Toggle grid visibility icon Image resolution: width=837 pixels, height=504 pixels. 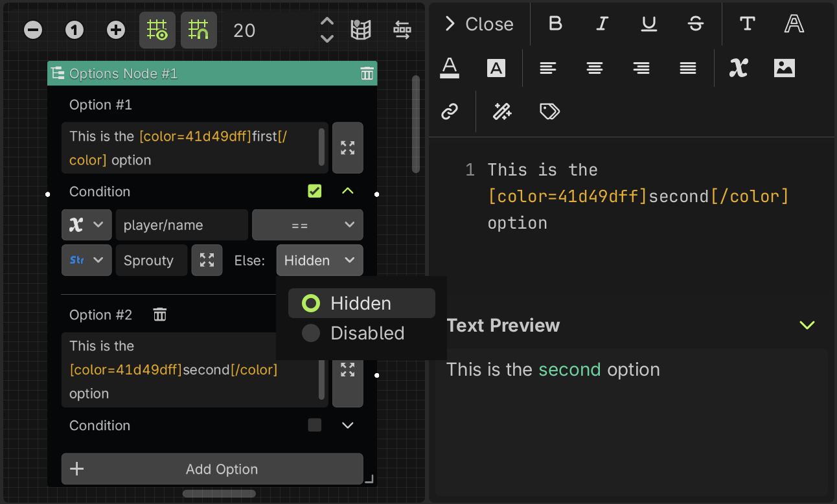click(157, 30)
